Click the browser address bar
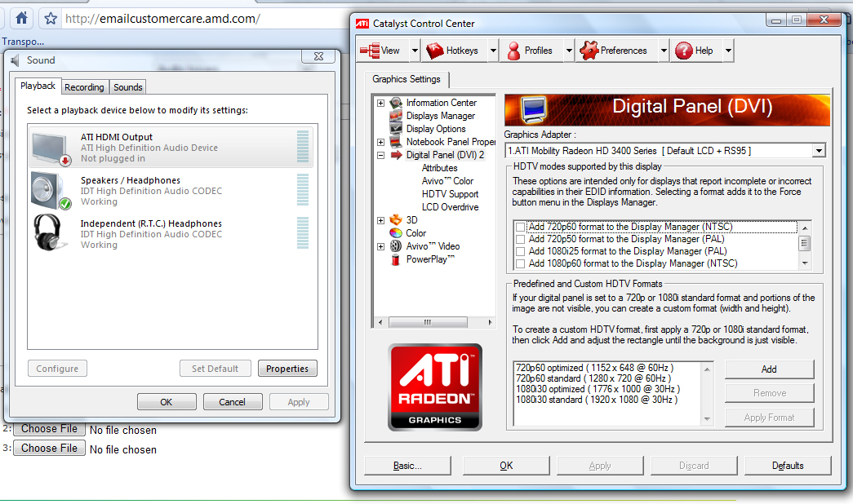The image size is (853, 504). coord(204,19)
